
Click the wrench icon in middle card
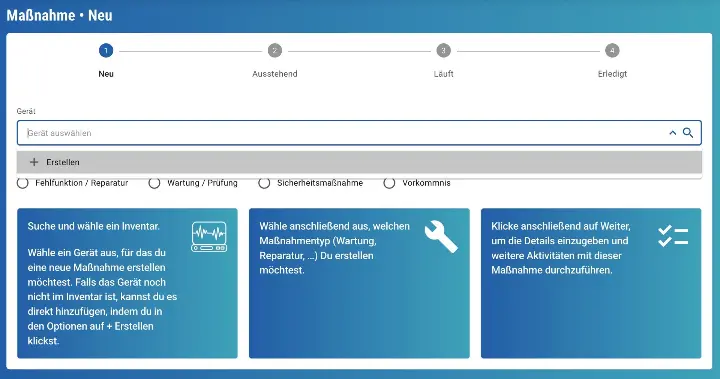(441, 237)
